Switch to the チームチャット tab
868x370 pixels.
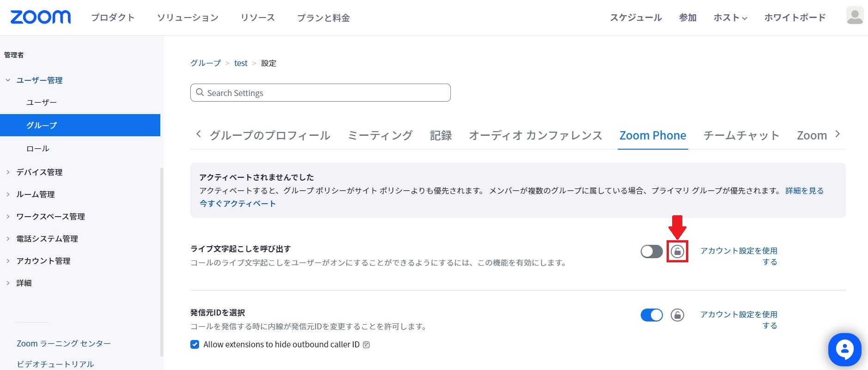(x=741, y=135)
